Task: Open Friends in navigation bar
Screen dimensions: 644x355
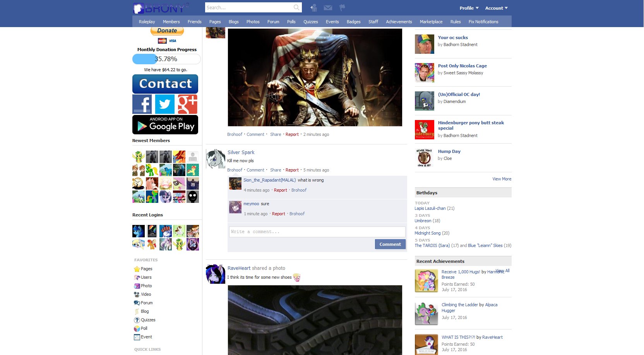Action: tap(194, 22)
